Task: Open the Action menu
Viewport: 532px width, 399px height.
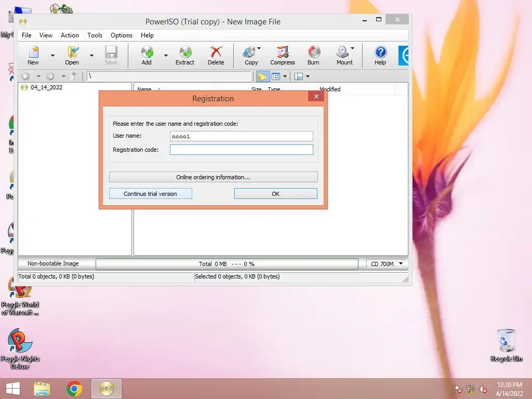Action: [x=70, y=35]
